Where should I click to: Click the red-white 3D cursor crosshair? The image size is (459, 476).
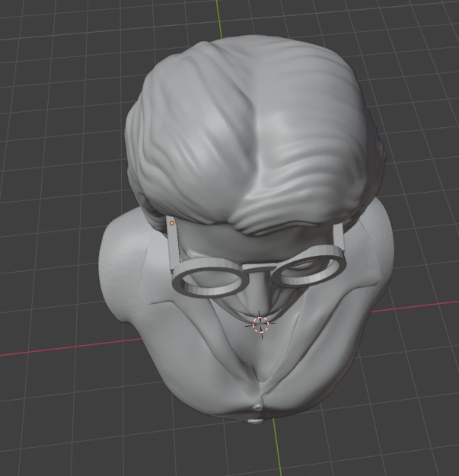pos(260,324)
